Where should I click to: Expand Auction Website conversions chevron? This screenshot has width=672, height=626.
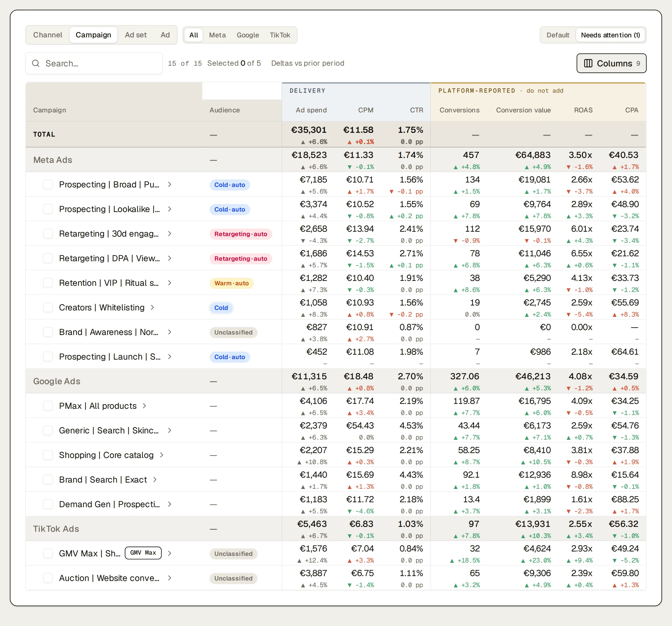(170, 578)
